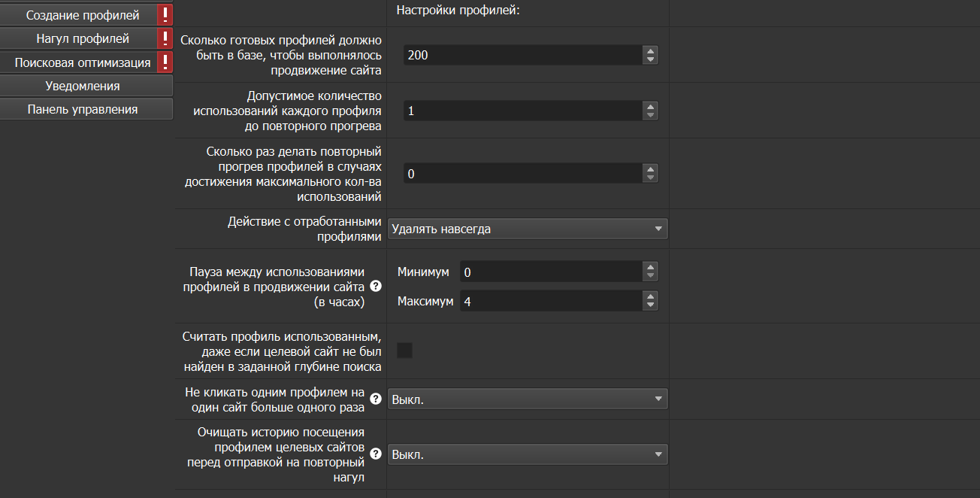This screenshot has width=980, height=498.
Task: Click the help icon near Очищать историю посещения
Action: pos(377,454)
